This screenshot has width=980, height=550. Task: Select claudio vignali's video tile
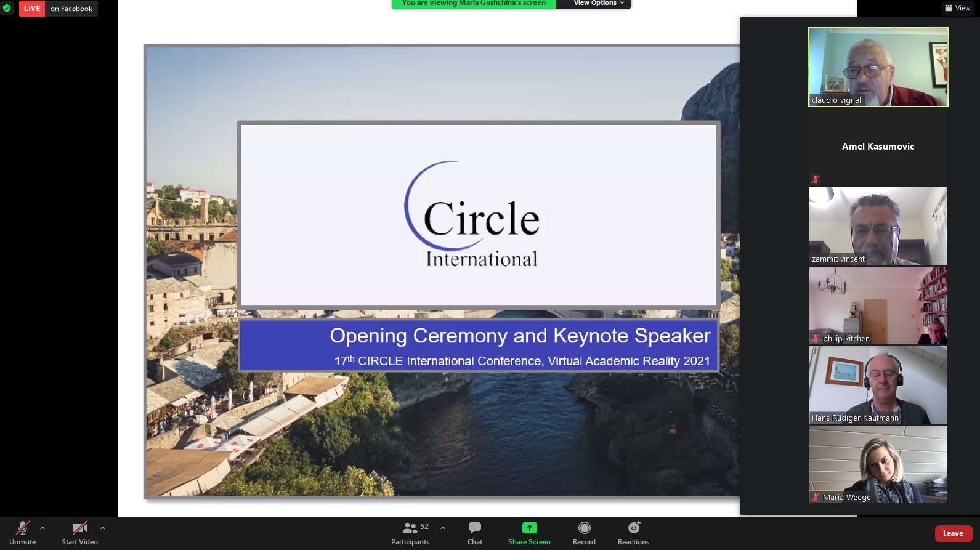coord(878,67)
